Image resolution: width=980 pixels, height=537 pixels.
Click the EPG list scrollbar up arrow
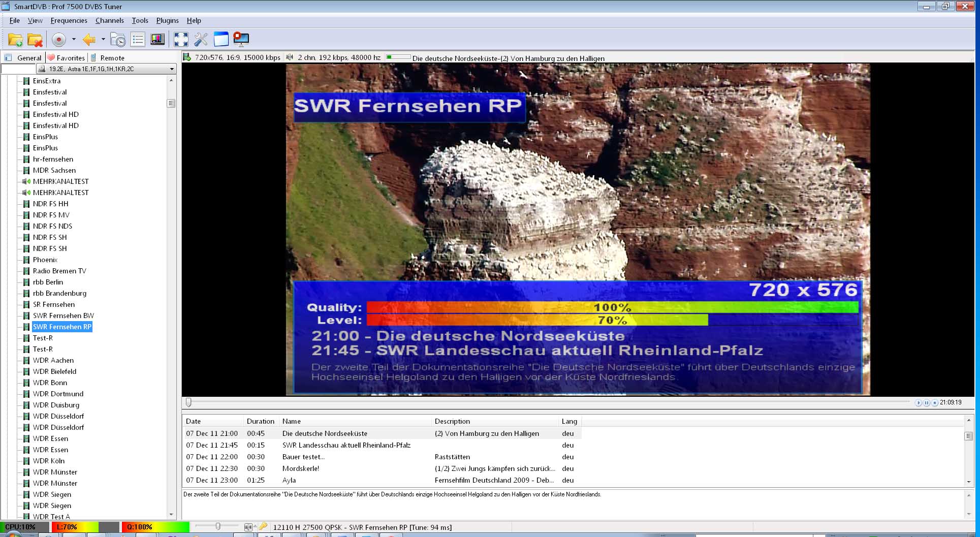pyautogui.click(x=968, y=421)
